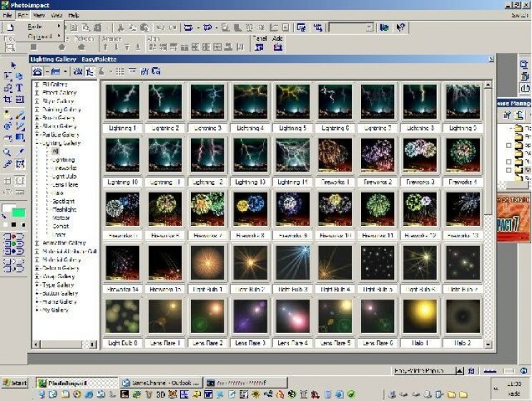Click the Cut scissors icon
This screenshot has width=532, height=401.
pyautogui.click(x=120, y=27)
